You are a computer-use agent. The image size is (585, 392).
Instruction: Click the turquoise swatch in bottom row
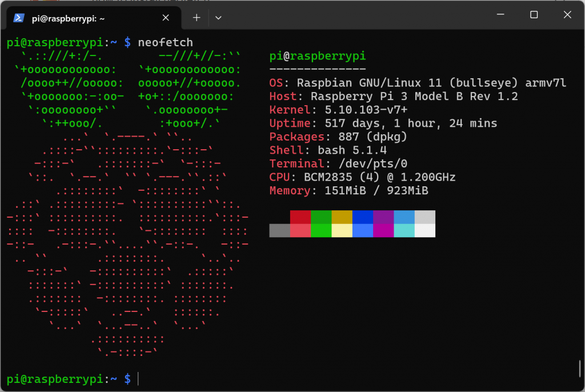[x=404, y=230]
